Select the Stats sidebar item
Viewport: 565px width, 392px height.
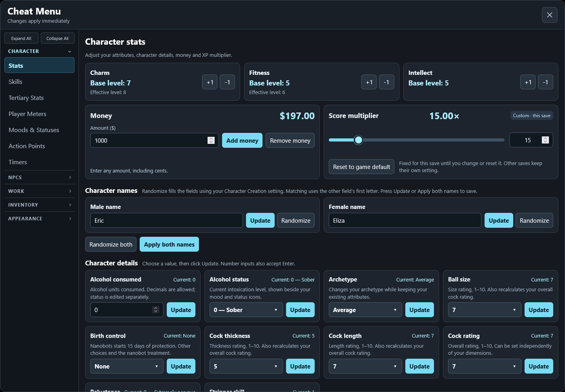click(x=39, y=65)
